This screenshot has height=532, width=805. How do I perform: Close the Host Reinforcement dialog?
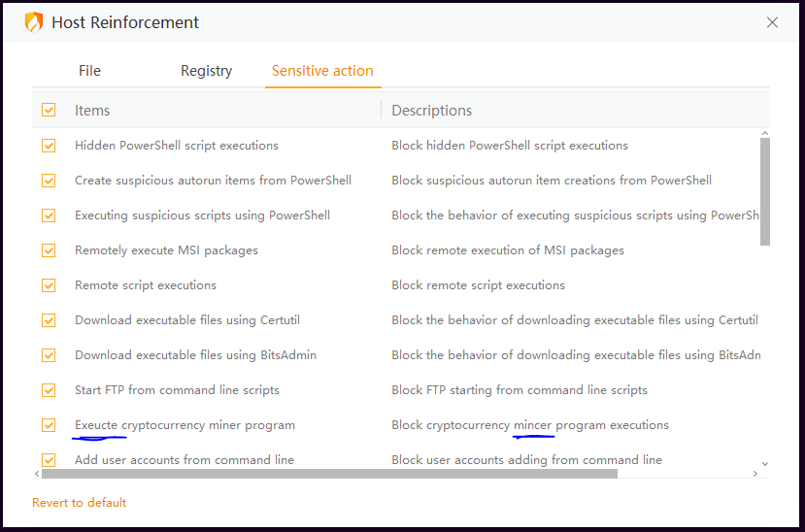[x=772, y=22]
